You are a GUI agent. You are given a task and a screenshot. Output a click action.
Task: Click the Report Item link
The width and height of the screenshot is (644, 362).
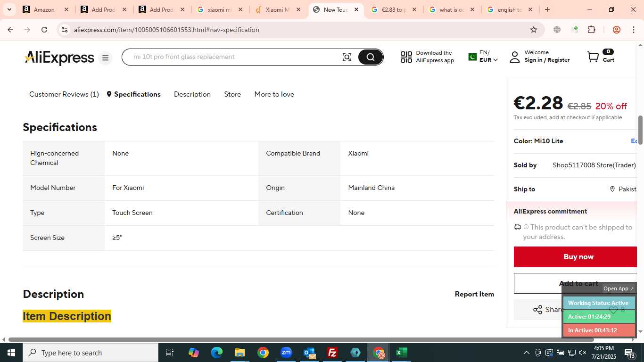point(474,294)
